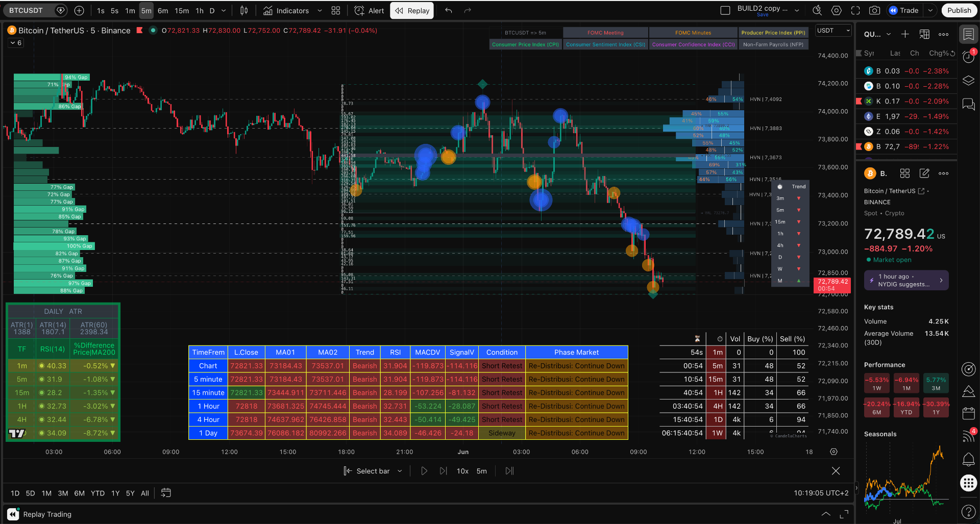
Task: Click the replay play button
Action: tap(424, 471)
